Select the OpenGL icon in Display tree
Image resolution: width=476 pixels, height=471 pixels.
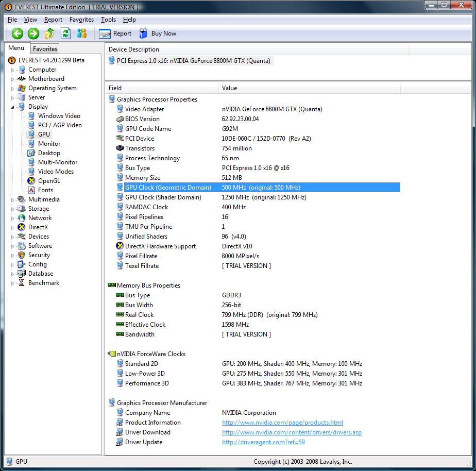31,181
